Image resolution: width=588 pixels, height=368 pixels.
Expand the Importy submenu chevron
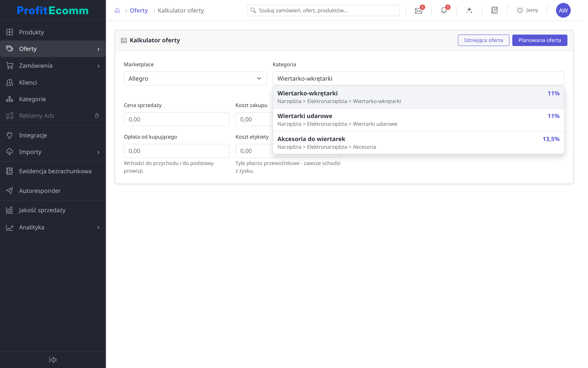point(98,152)
